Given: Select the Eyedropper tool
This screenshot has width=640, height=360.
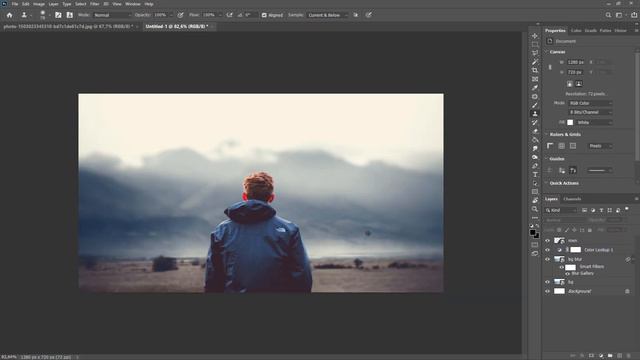Looking at the screenshot, I should pos(535,88).
